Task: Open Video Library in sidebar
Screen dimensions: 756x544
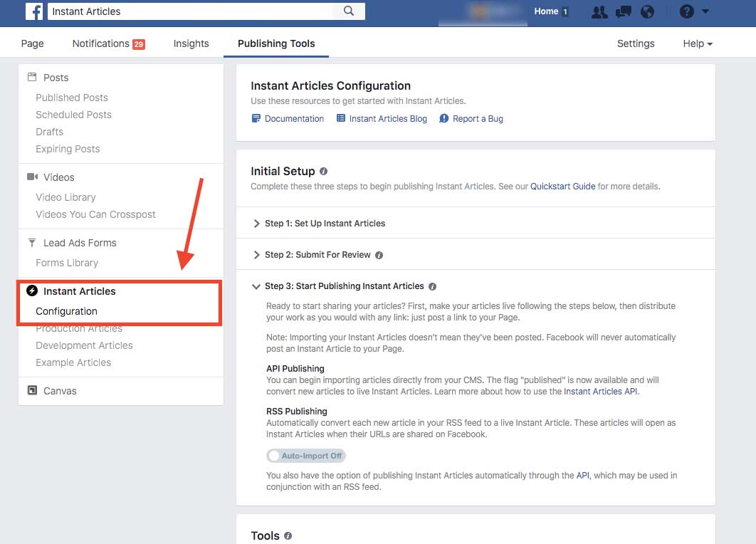Action: [65, 197]
